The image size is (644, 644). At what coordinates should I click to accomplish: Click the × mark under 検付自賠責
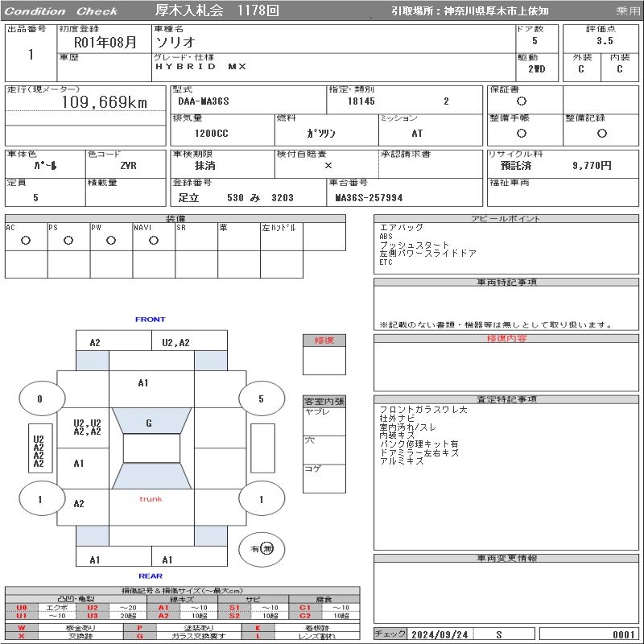[x=328, y=166]
